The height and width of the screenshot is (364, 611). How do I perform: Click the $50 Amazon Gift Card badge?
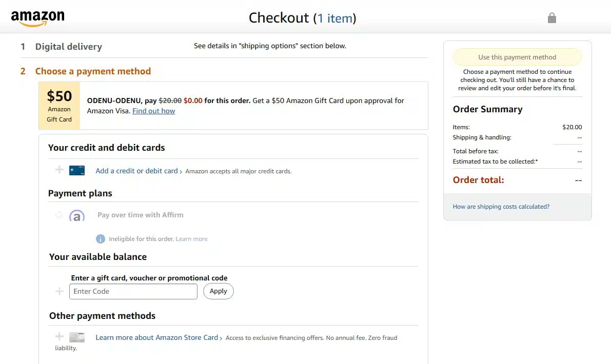[59, 106]
